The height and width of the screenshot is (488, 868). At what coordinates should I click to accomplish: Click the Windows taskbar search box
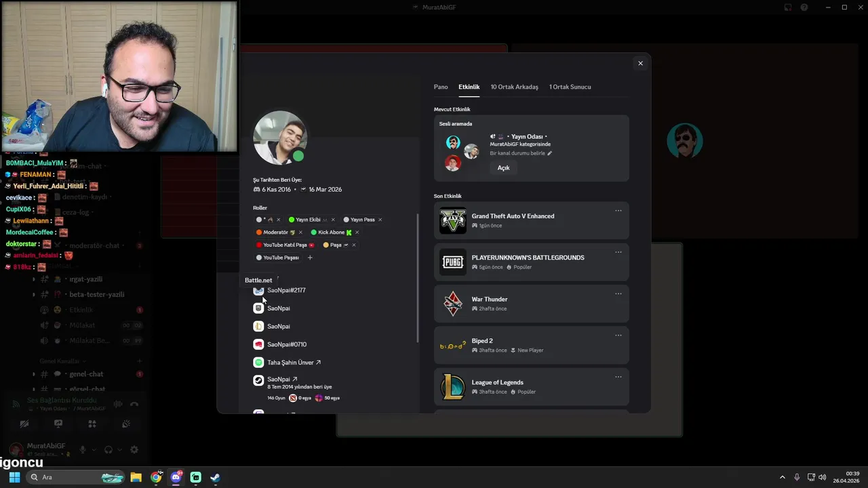click(x=76, y=477)
